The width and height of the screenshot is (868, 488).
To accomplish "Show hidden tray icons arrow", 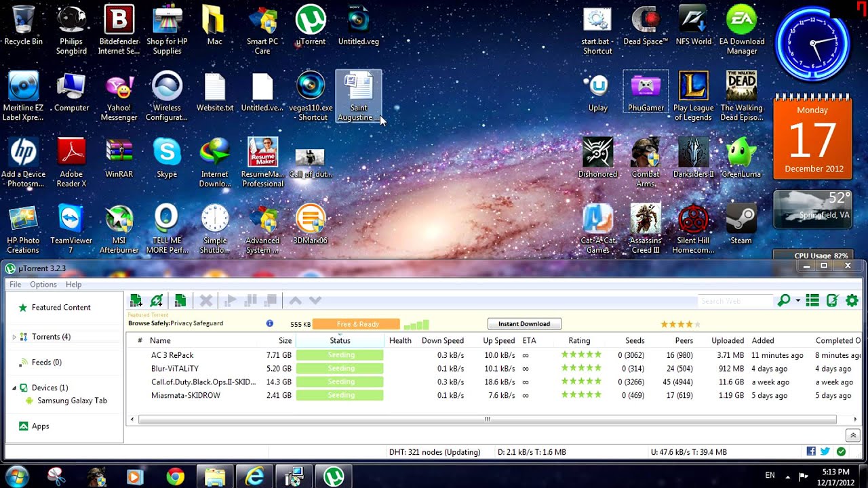I will point(787,476).
